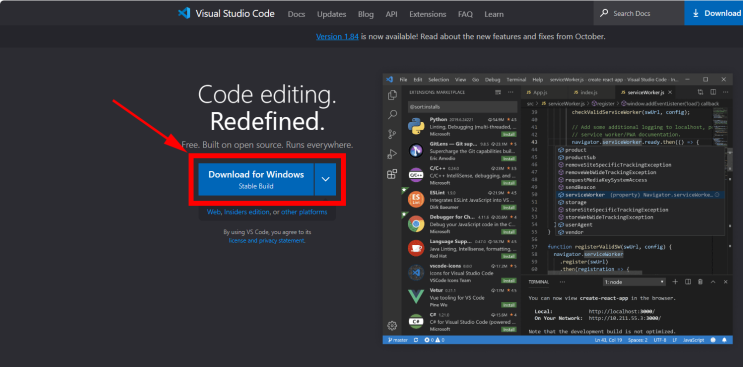Close the serviceWorker.js editor tab
Viewport: 743px width, 367px height.
[671, 92]
